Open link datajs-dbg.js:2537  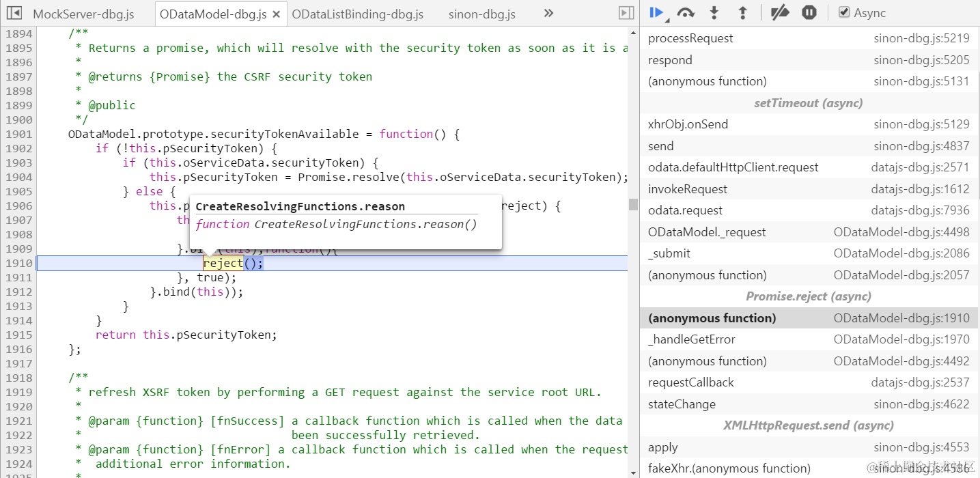pos(920,382)
